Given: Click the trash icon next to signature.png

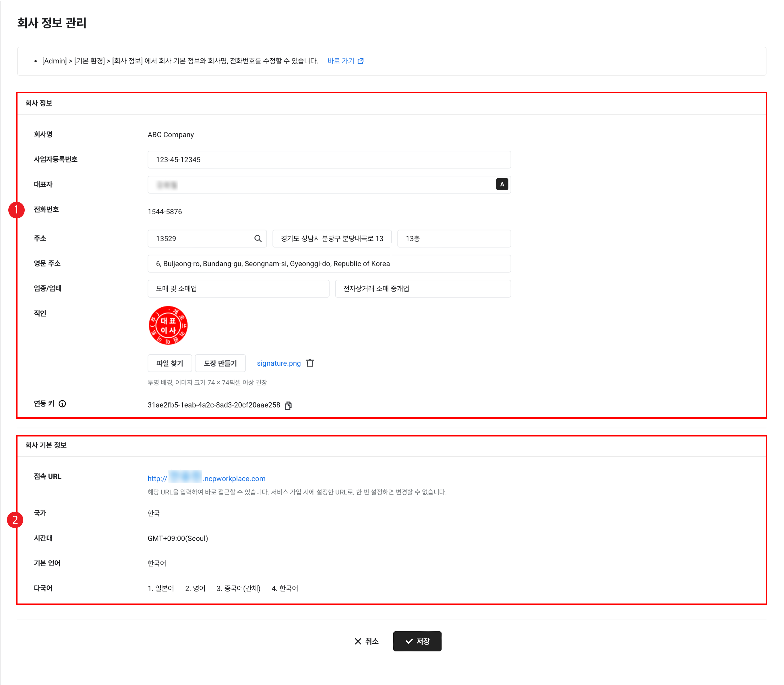Looking at the screenshot, I should pyautogui.click(x=310, y=363).
